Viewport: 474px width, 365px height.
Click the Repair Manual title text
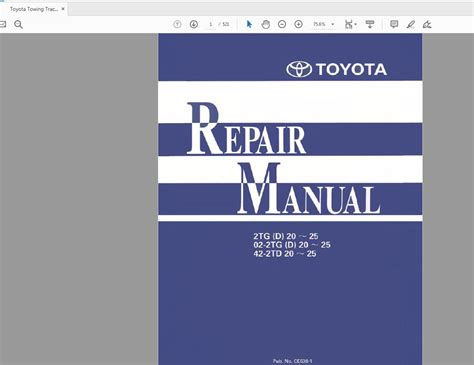(284, 158)
